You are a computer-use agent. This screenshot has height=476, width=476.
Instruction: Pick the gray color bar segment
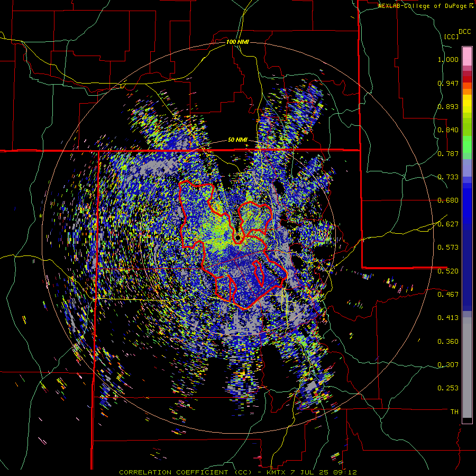(x=467, y=368)
